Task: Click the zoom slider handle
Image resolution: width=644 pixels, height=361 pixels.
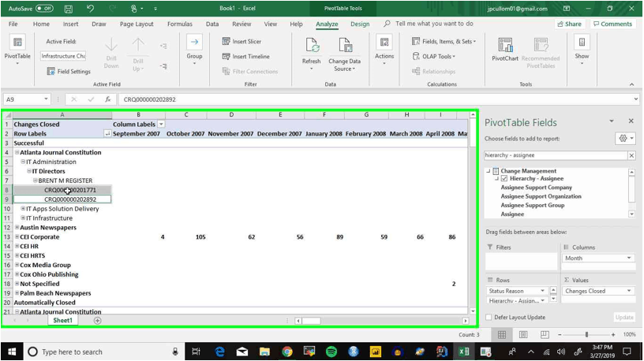Action: coord(586,335)
